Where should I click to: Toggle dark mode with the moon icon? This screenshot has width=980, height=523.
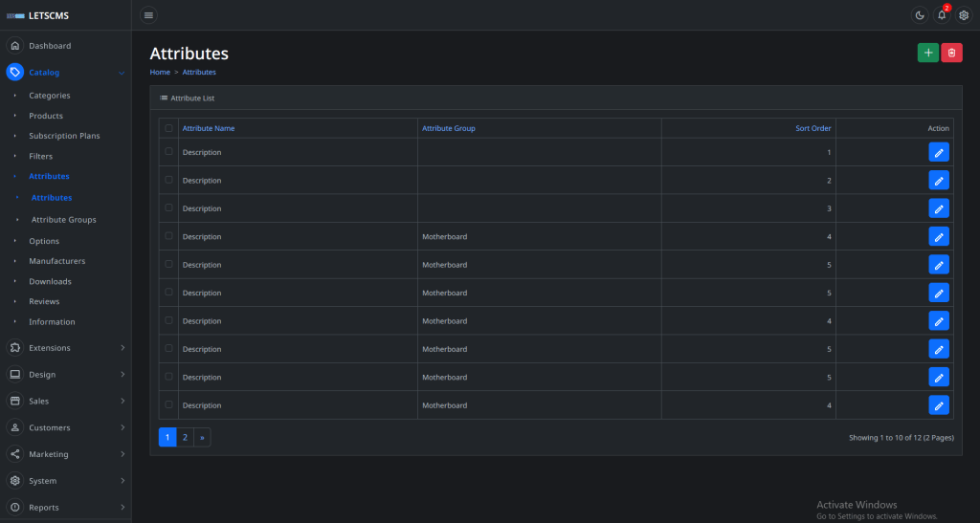pos(919,15)
